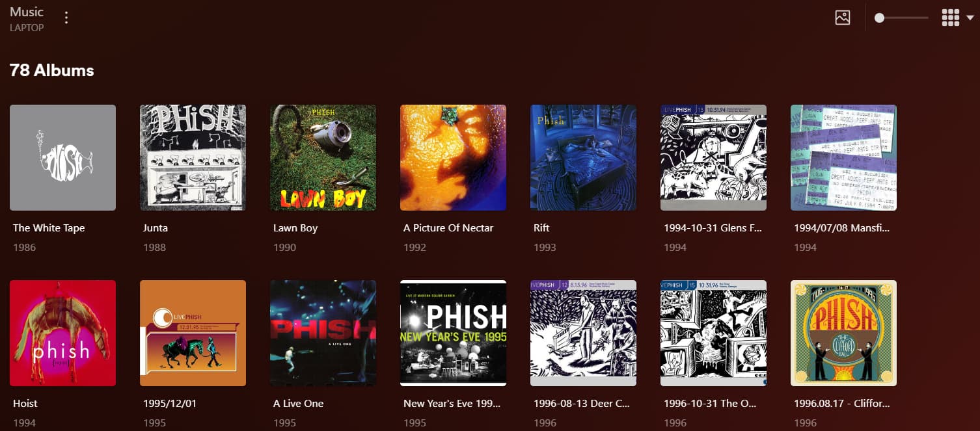
Task: Open the 1994/07/08 Mansfield ticket cover
Action: [x=843, y=157]
